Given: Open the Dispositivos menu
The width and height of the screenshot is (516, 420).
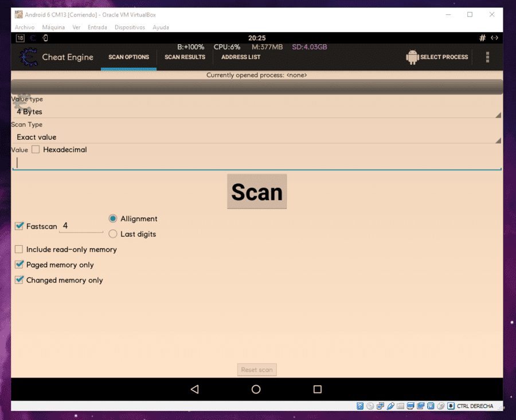Looking at the screenshot, I should (130, 28).
